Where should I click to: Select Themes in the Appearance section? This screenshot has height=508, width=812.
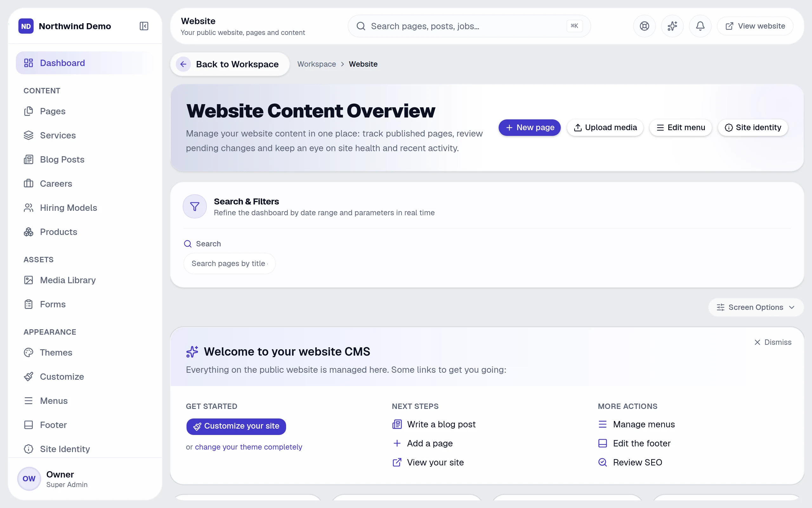(x=85, y=352)
